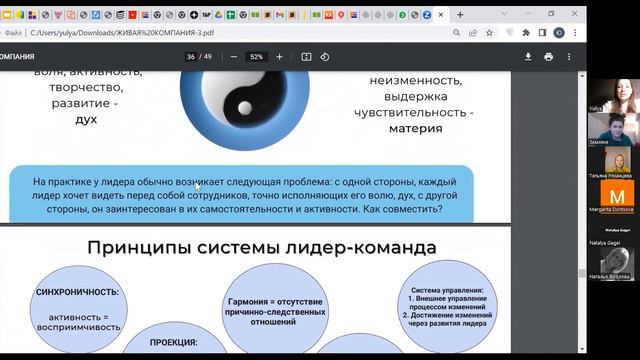Switch to the green cross tab
Image resolution: width=640 pixels, height=360 pixels.
[x=231, y=15]
